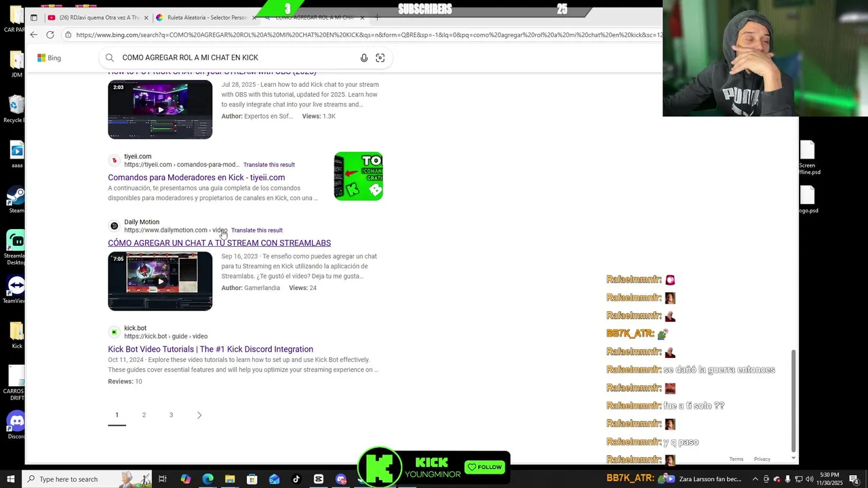Screen dimensions: 868x488
Task: Go to results page 2
Action: pyautogui.click(x=144, y=415)
